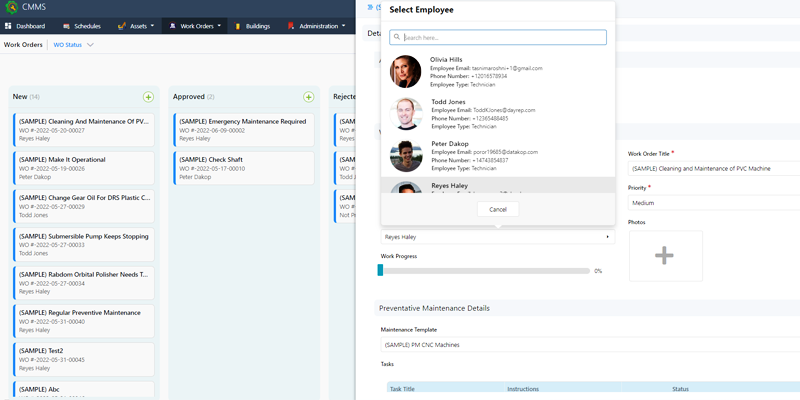Collapse the panel with double-arrow icon
800x400 pixels.
(x=372, y=7)
